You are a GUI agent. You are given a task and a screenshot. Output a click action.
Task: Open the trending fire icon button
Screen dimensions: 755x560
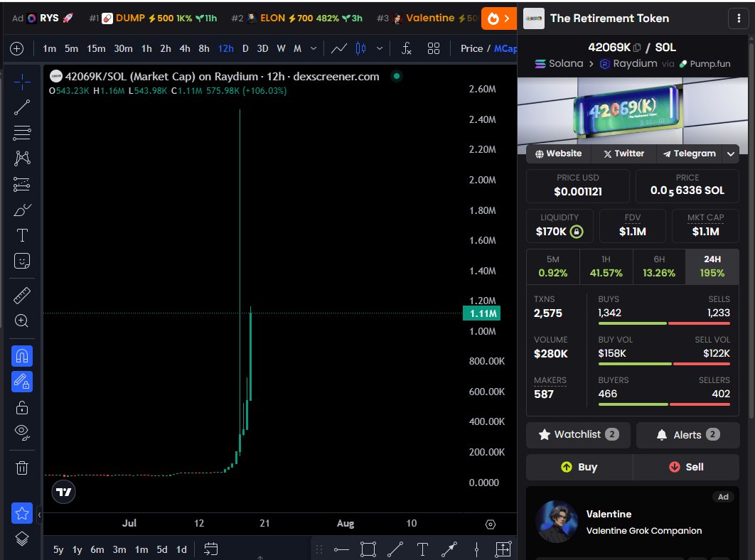click(498, 18)
